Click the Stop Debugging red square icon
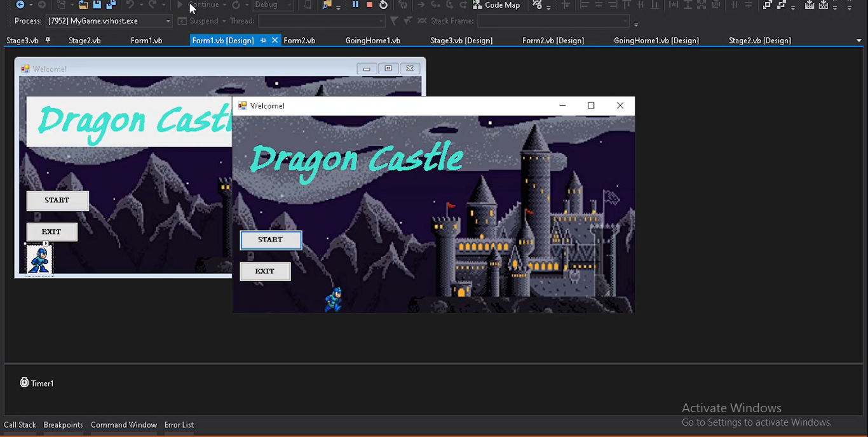The width and height of the screenshot is (868, 437). point(369,5)
